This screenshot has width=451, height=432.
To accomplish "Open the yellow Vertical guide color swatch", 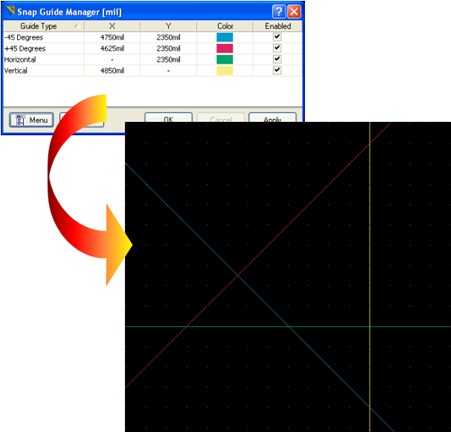I will [x=225, y=71].
